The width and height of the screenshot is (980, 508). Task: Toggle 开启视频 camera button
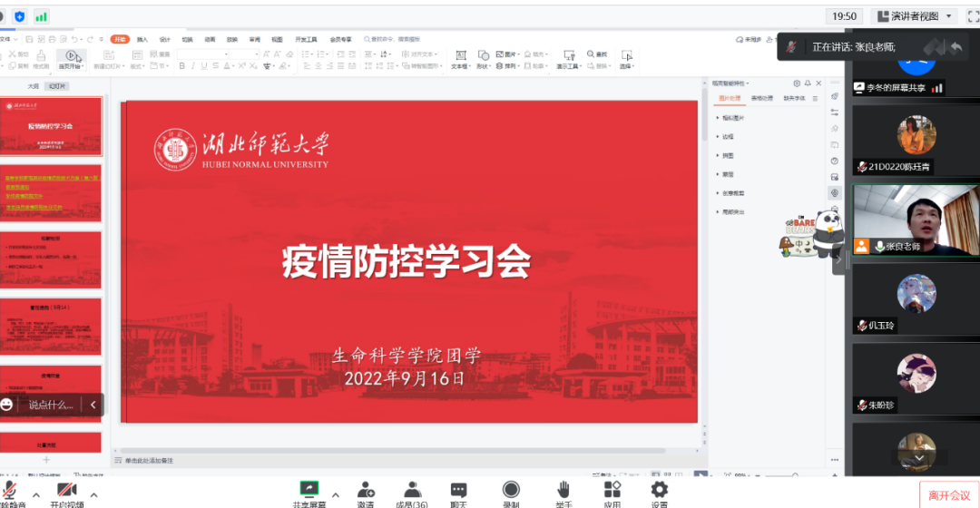point(67,491)
